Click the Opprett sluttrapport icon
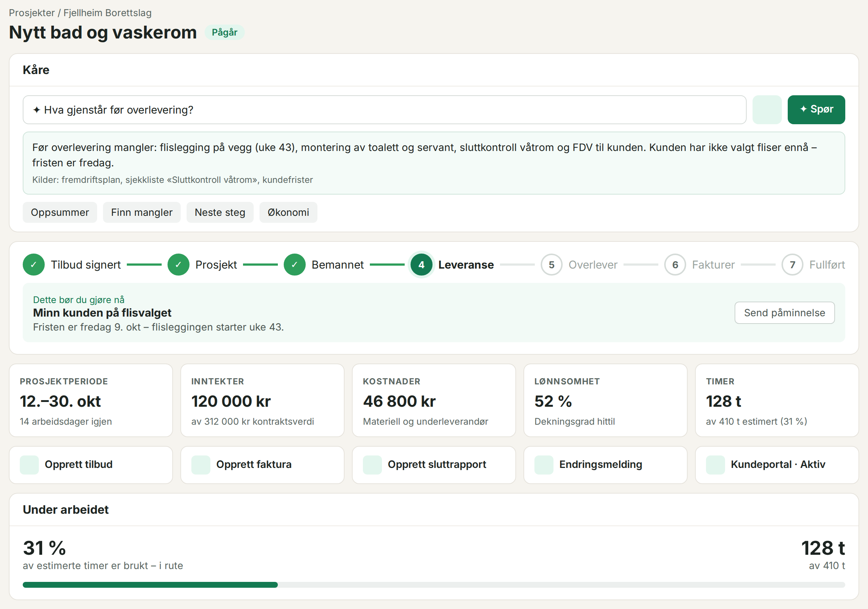The width and height of the screenshot is (868, 609). (372, 465)
